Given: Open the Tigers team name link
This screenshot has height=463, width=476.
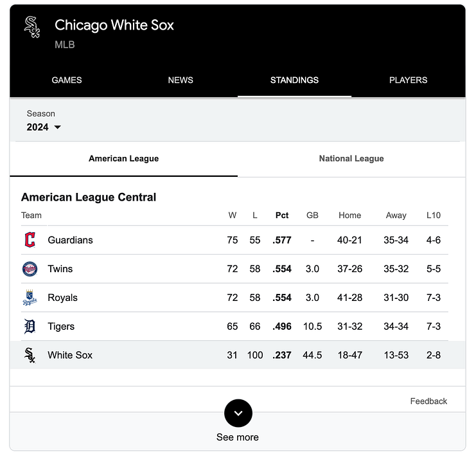Looking at the screenshot, I should point(61,326).
